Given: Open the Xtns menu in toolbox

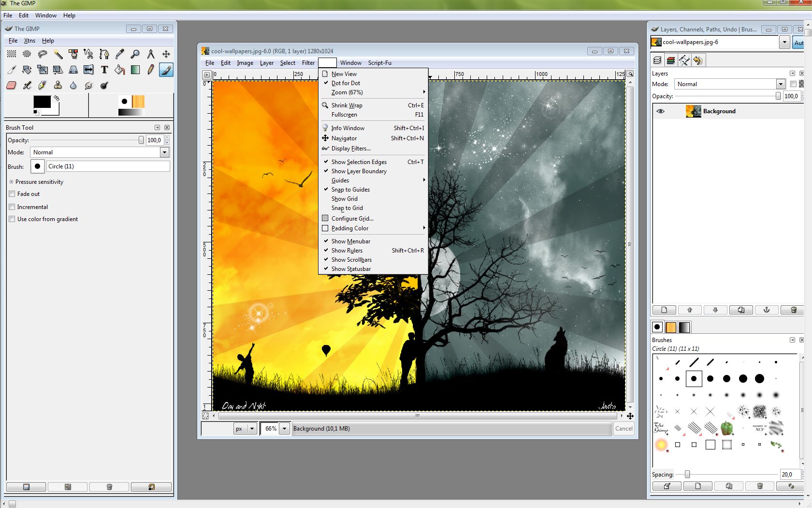Looking at the screenshot, I should pyautogui.click(x=29, y=41).
